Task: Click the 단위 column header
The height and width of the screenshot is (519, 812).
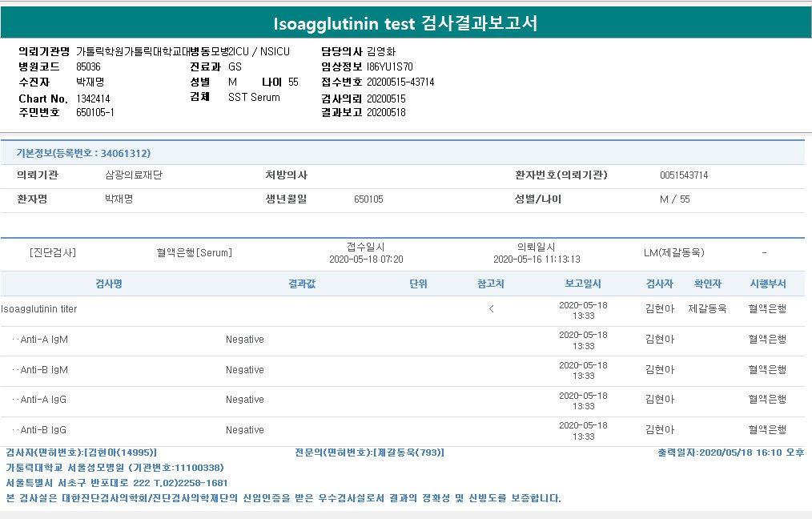Action: 418,284
